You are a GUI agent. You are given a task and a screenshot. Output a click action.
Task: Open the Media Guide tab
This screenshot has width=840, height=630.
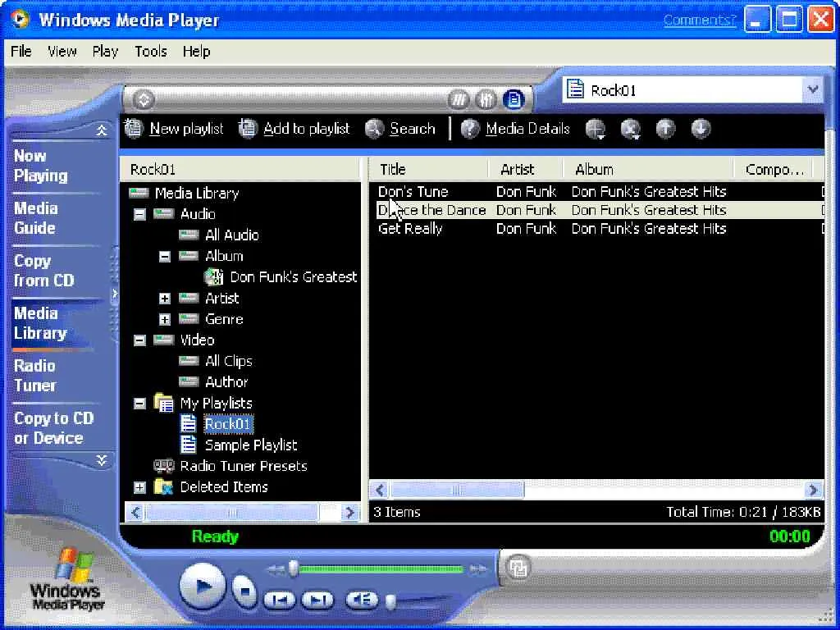[35, 218]
